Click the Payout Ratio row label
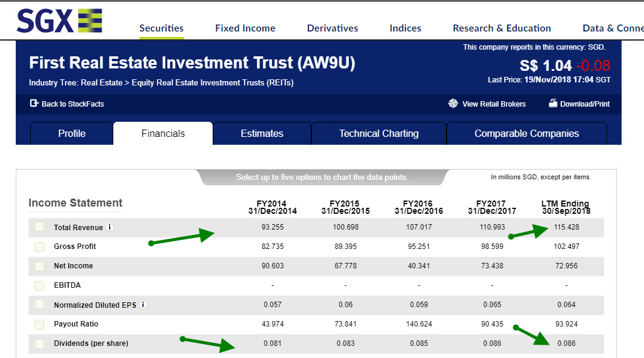The width and height of the screenshot is (644, 358). pyautogui.click(x=76, y=324)
